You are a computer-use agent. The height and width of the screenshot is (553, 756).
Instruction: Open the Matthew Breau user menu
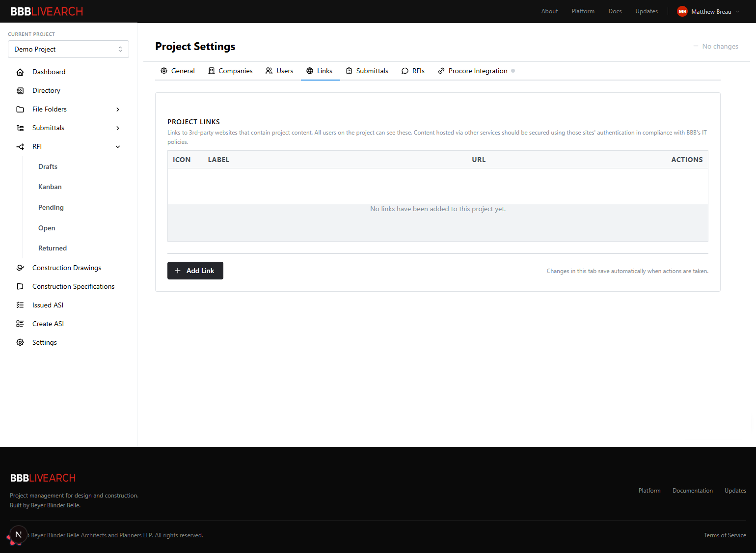(x=709, y=11)
